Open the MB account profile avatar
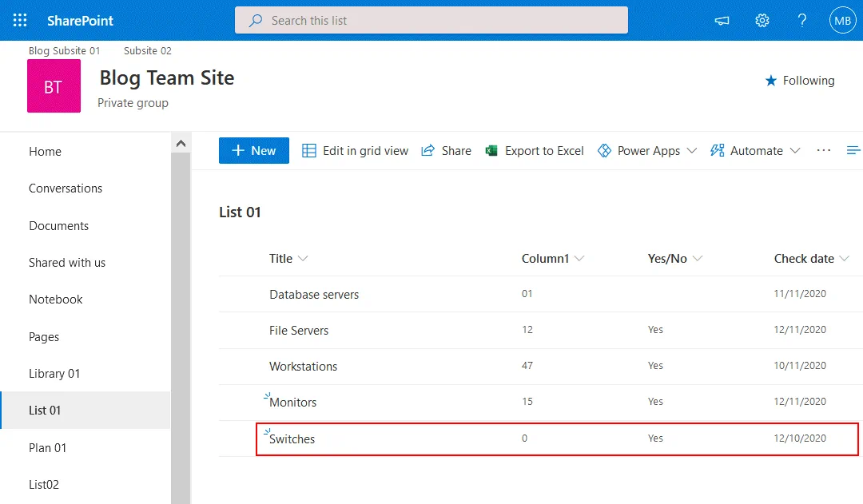863x504 pixels. 842,21
